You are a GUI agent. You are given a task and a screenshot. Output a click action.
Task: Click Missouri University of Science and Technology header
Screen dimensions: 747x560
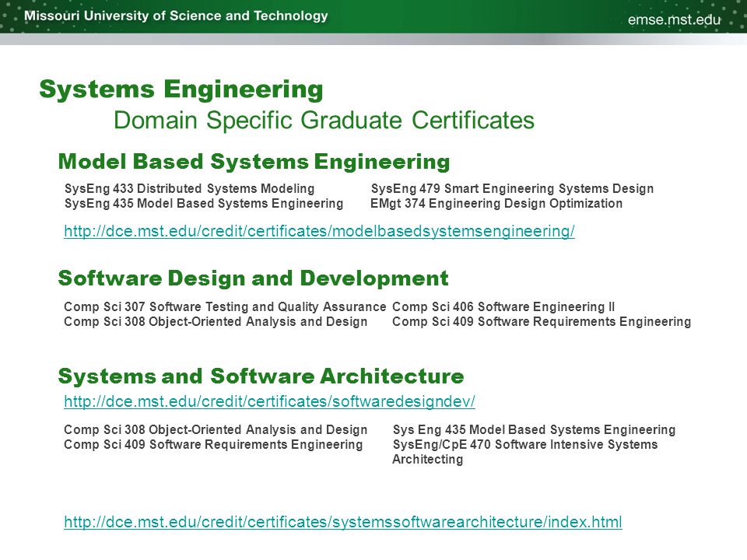pos(177,16)
